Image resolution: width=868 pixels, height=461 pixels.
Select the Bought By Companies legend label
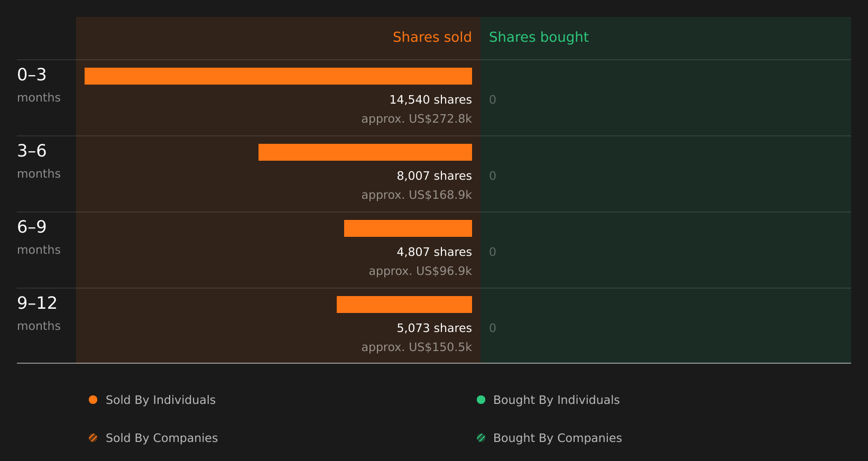[x=558, y=438]
